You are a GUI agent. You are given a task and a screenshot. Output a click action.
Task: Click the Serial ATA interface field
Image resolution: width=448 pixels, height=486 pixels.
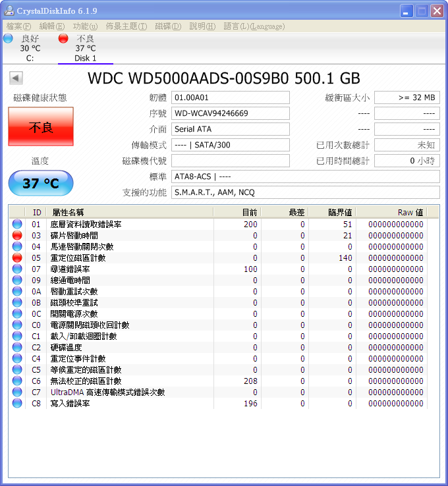(231, 129)
